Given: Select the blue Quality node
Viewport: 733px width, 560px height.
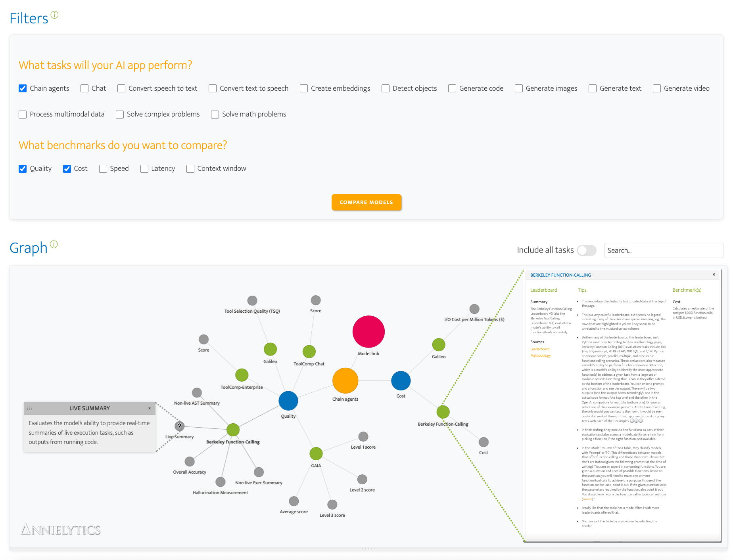Looking at the screenshot, I should (288, 401).
